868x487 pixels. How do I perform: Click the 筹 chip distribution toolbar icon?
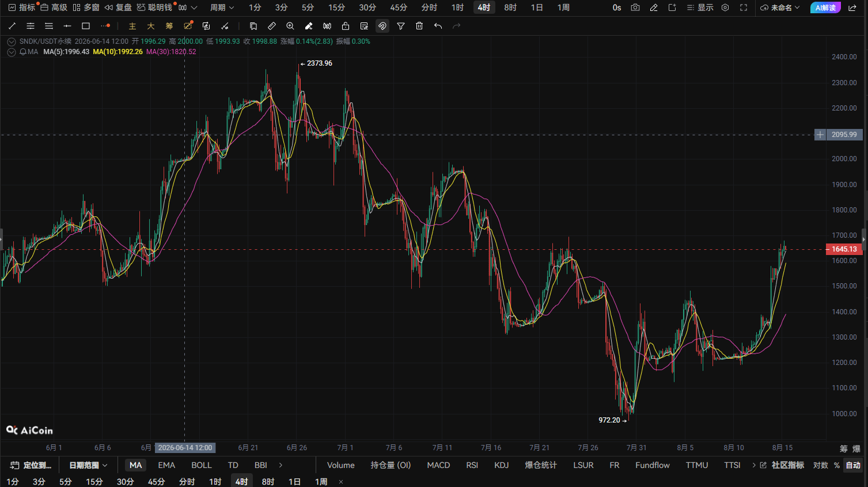tap(169, 26)
